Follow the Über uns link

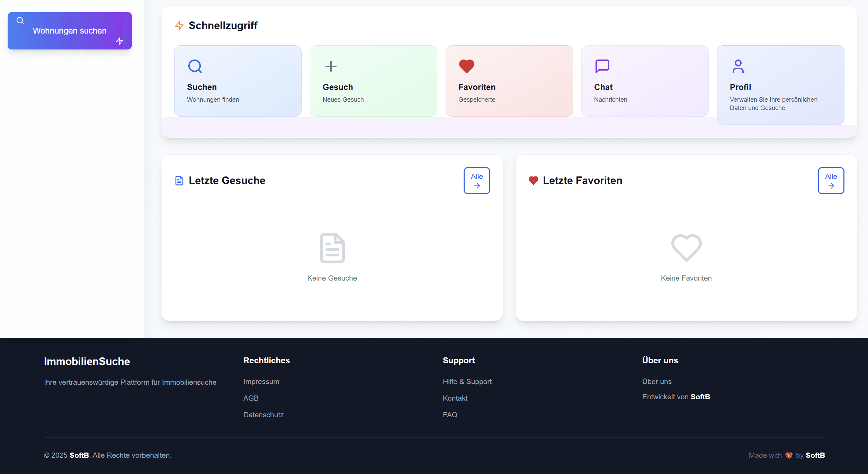656,382
